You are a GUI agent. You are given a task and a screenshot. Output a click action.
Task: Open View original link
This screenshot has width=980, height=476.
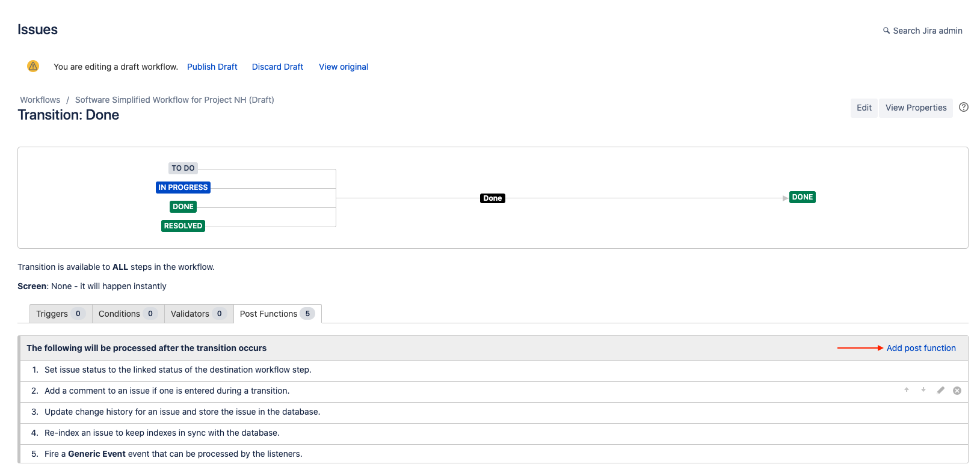344,67
